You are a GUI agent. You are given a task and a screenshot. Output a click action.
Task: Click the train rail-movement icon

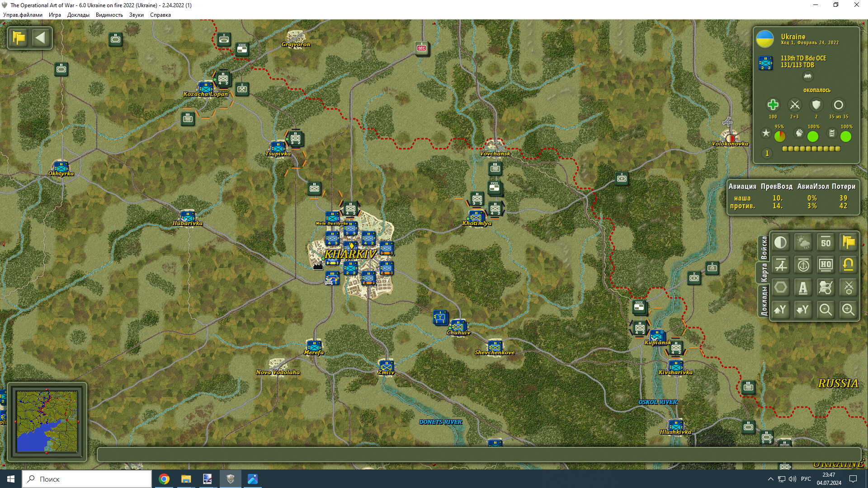pos(807,76)
